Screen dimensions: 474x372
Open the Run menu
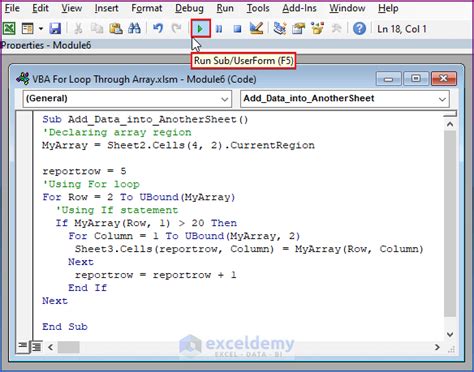[x=225, y=8]
